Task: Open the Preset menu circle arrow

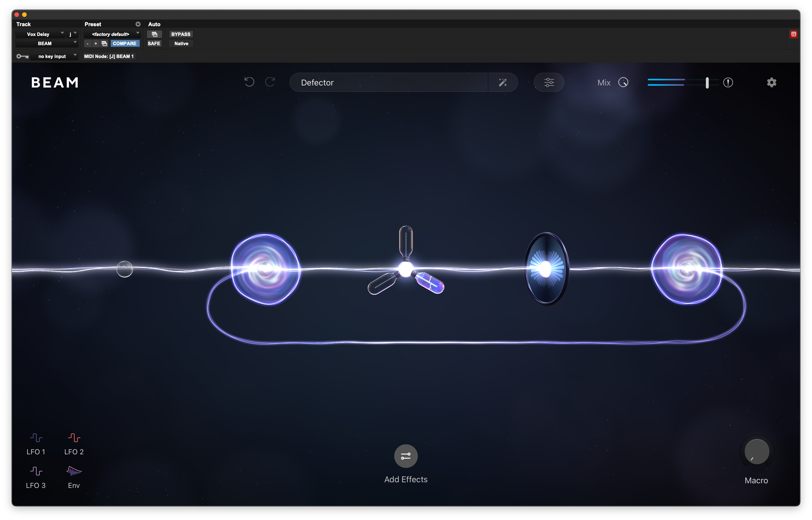Action: [x=138, y=24]
